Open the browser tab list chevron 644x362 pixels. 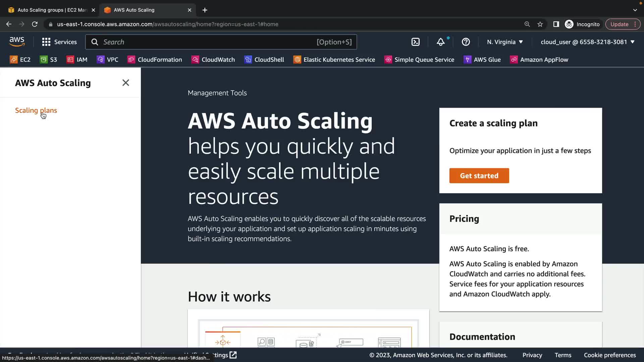pyautogui.click(x=635, y=10)
